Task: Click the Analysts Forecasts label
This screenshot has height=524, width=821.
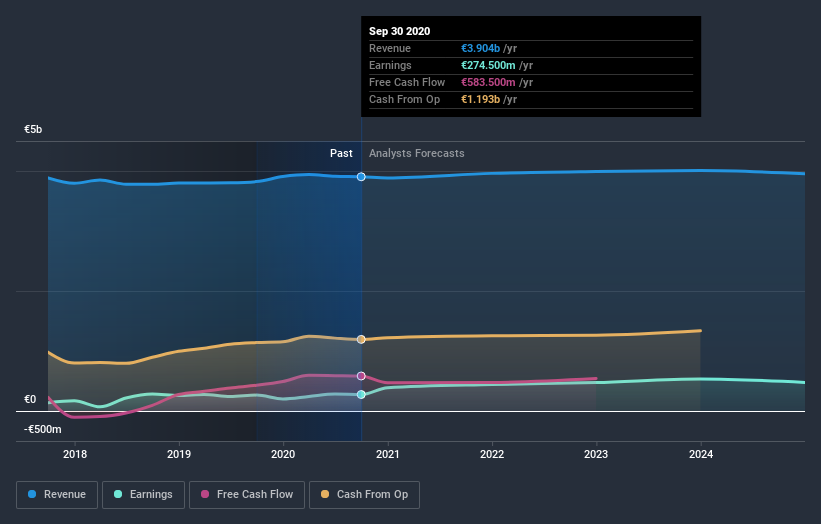Action: tap(417, 153)
